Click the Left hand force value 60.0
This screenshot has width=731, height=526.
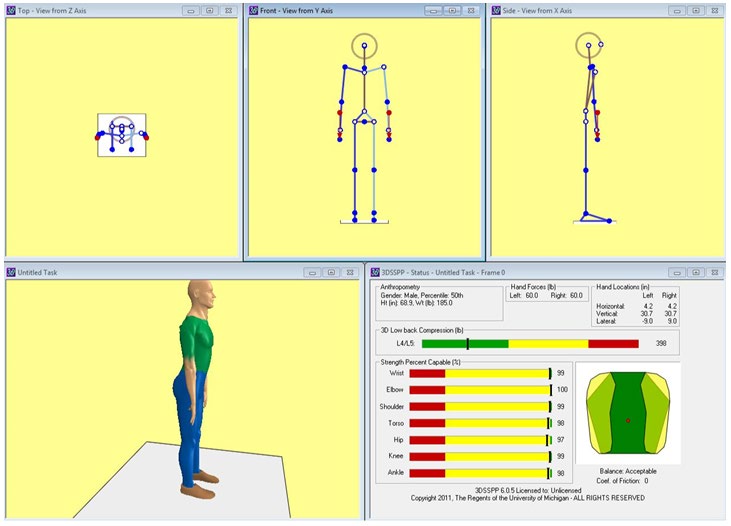point(531,295)
